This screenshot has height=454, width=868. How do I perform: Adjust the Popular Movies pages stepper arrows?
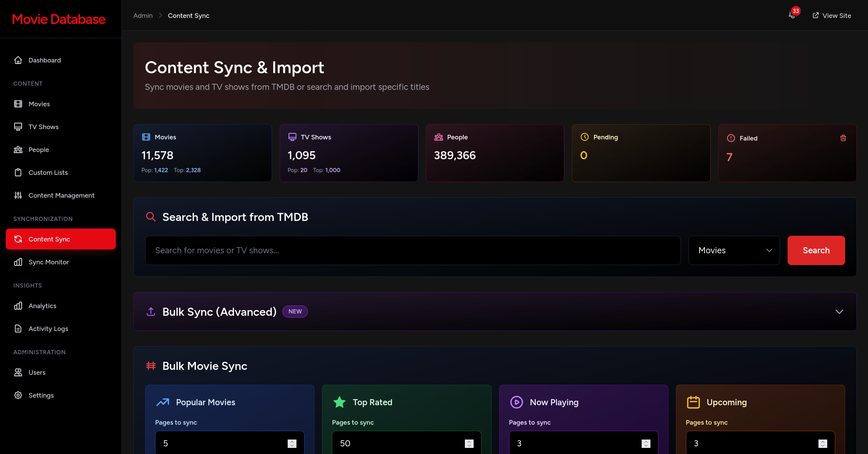point(292,443)
